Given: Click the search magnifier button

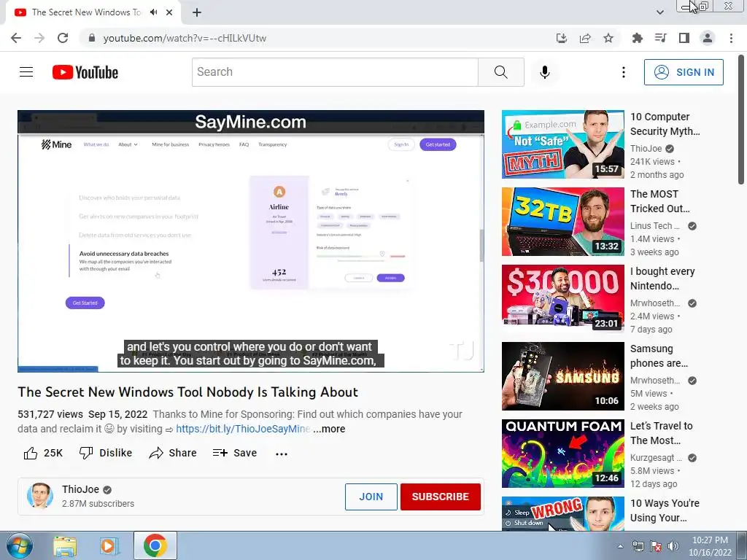Looking at the screenshot, I should [x=500, y=72].
